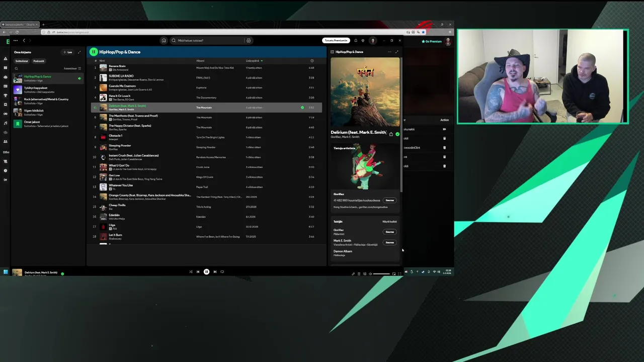Open the Luo create menu
The image size is (644, 362).
[68, 52]
